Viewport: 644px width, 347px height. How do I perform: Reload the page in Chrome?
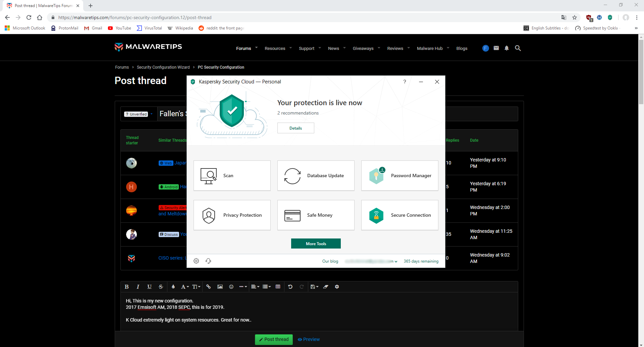[x=29, y=17]
